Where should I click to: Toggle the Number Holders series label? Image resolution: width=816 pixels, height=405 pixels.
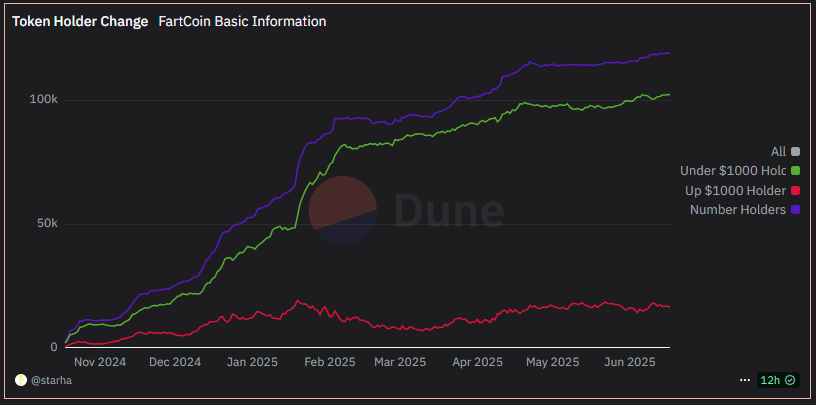pos(737,210)
